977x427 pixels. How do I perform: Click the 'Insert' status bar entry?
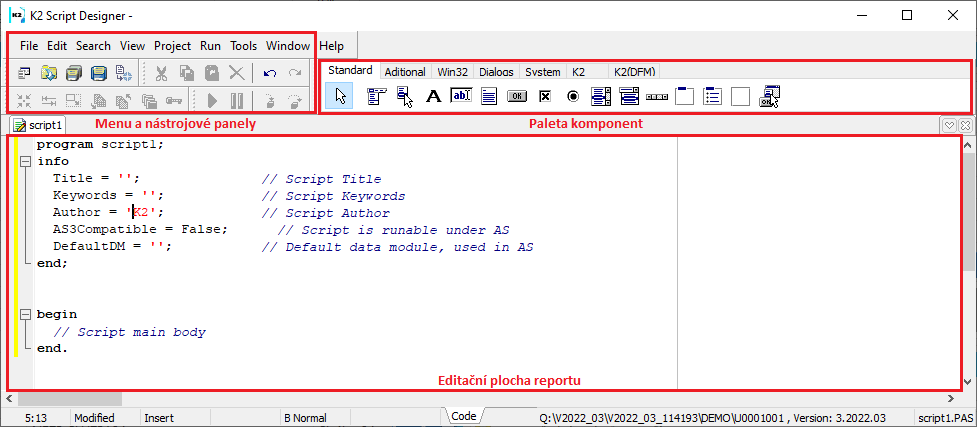coord(159,418)
